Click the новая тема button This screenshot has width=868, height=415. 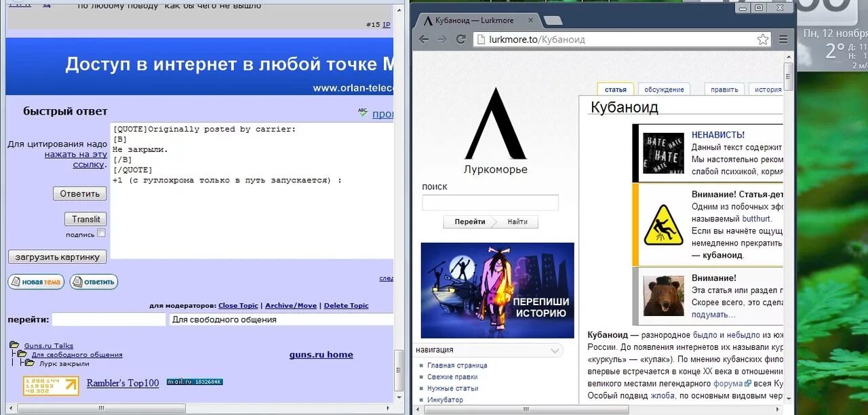(36, 281)
